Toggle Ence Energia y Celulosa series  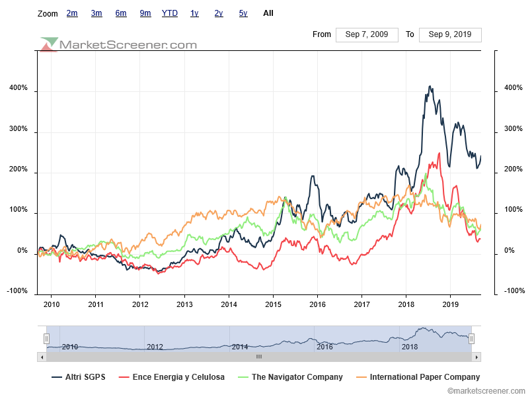click(x=172, y=377)
